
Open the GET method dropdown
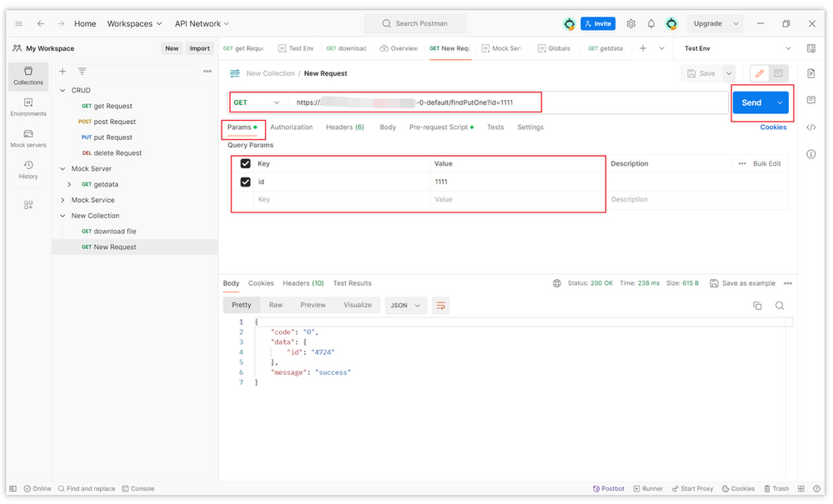[257, 102]
